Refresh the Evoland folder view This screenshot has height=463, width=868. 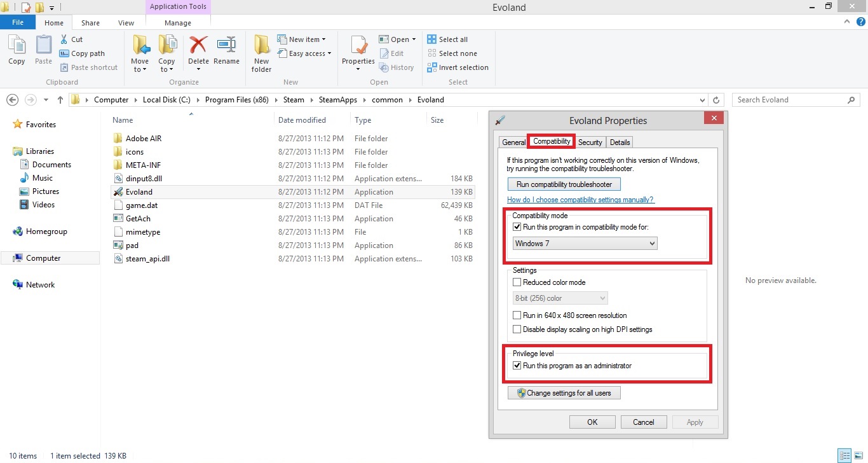click(x=717, y=100)
